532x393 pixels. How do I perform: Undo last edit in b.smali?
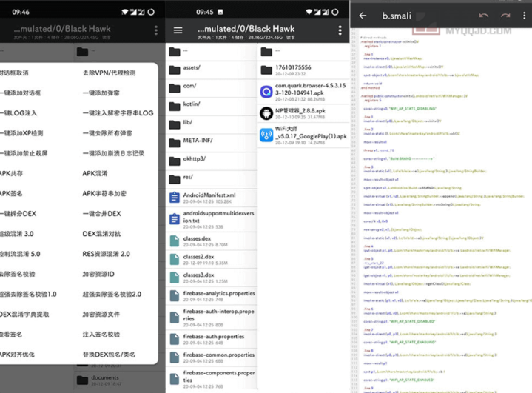point(484,16)
